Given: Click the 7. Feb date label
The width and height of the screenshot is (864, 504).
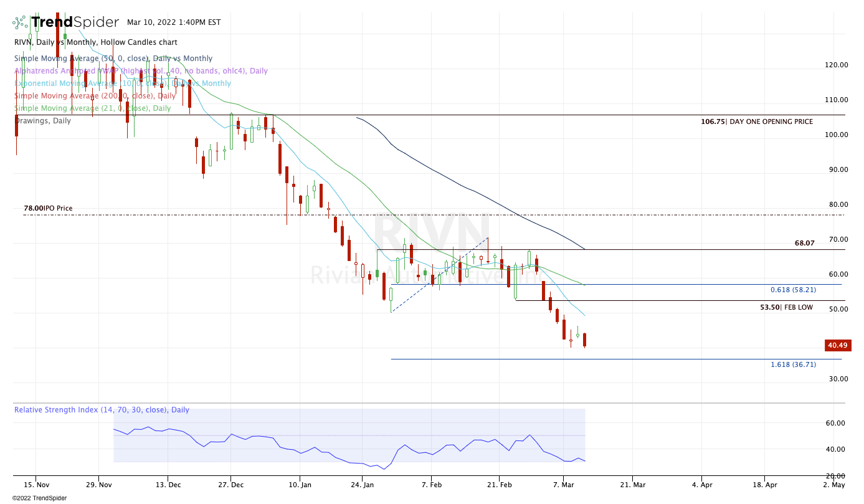Looking at the screenshot, I should [432, 484].
